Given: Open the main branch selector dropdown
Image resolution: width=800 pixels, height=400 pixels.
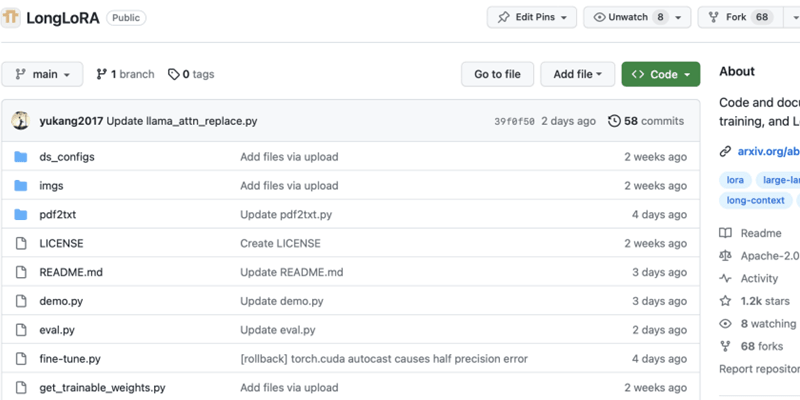Looking at the screenshot, I should (42, 74).
